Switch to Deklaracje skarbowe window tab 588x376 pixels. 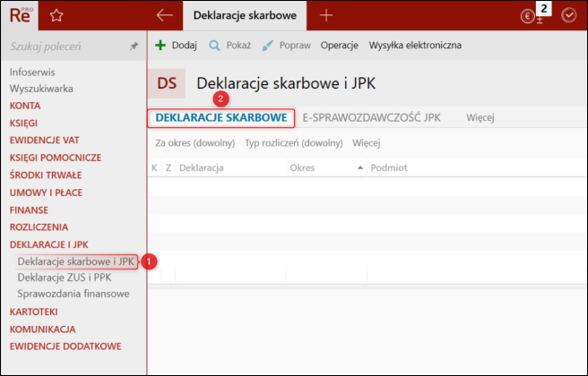click(x=245, y=15)
